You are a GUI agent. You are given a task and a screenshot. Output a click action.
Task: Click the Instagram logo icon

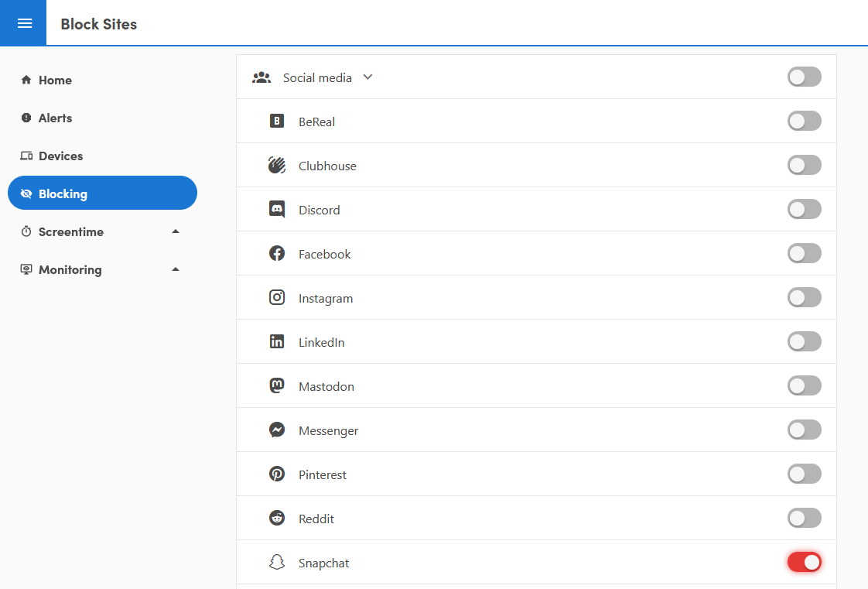click(x=277, y=297)
